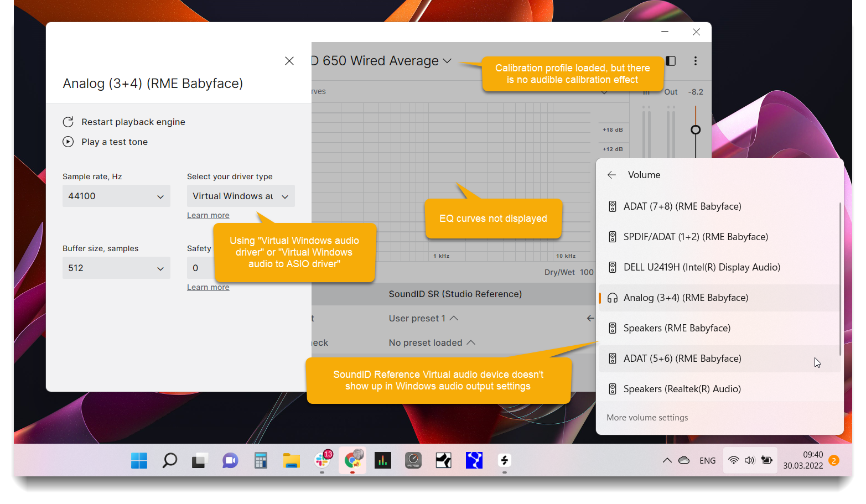Open the Calculator taskbar icon

click(x=261, y=460)
